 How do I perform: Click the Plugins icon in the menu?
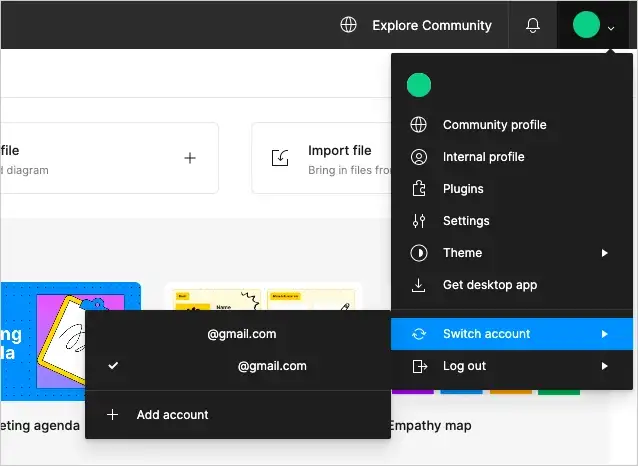(x=419, y=189)
